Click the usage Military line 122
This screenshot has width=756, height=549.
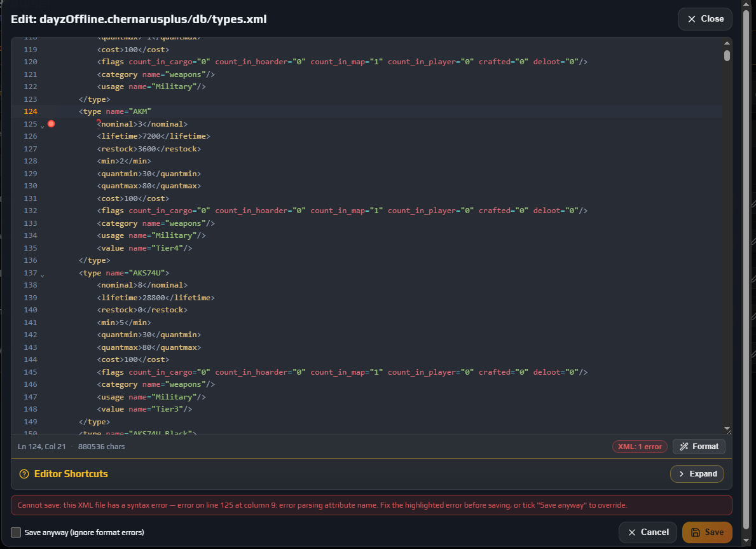pyautogui.click(x=151, y=87)
